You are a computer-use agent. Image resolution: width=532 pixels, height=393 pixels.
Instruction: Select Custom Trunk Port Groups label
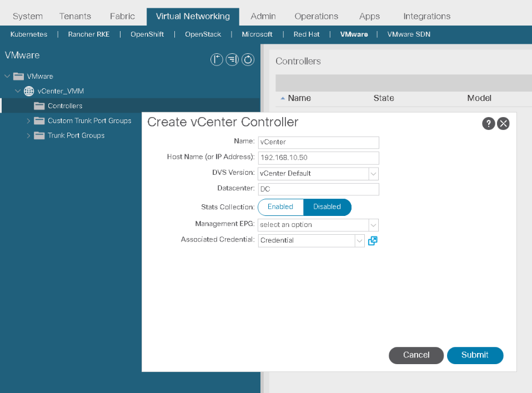[x=89, y=120]
